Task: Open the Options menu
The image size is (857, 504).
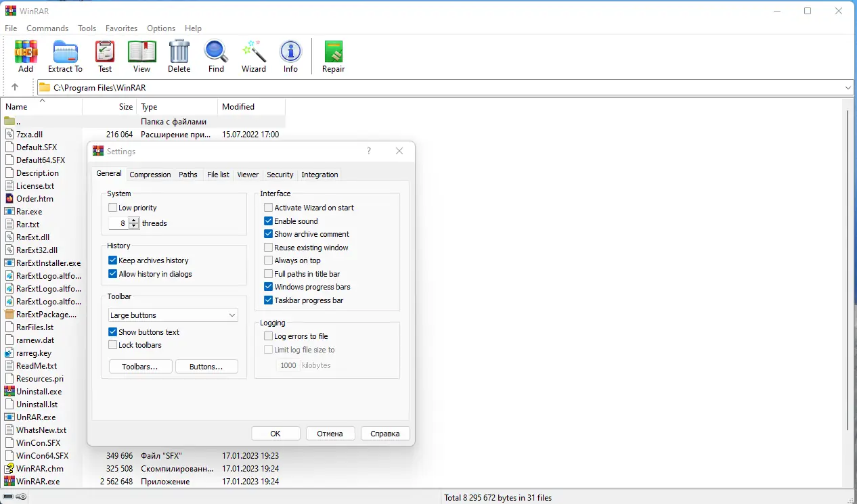Action: click(x=161, y=28)
